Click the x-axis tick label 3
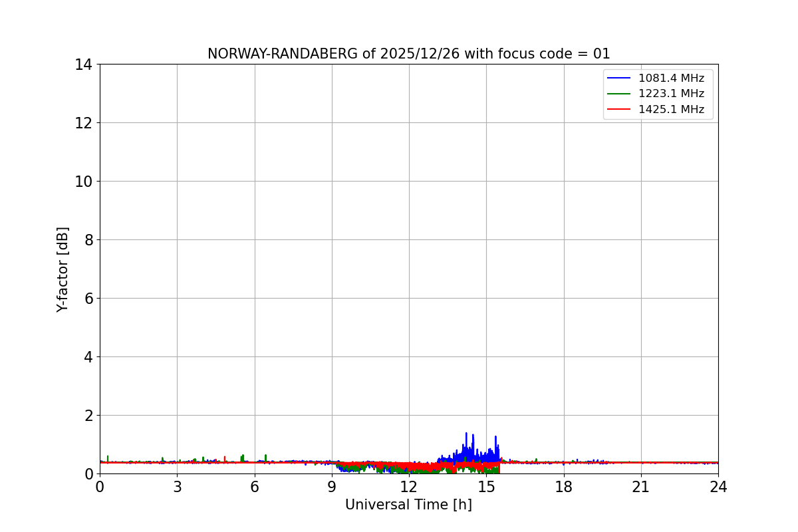798x532 pixels. (x=177, y=487)
